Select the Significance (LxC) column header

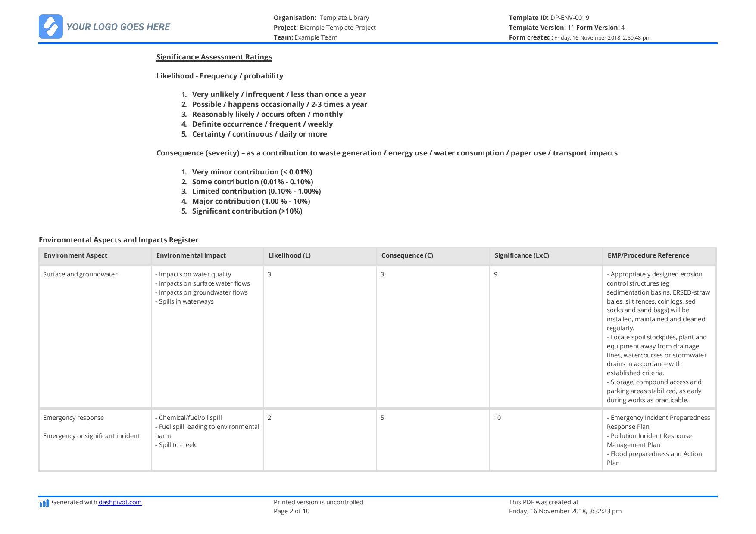[522, 255]
